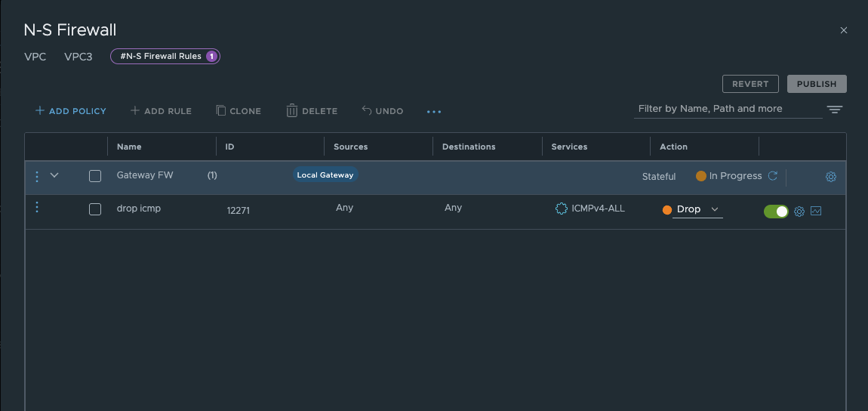Open the more actions ellipsis in toolbar
This screenshot has height=411, width=868.
[x=434, y=111]
